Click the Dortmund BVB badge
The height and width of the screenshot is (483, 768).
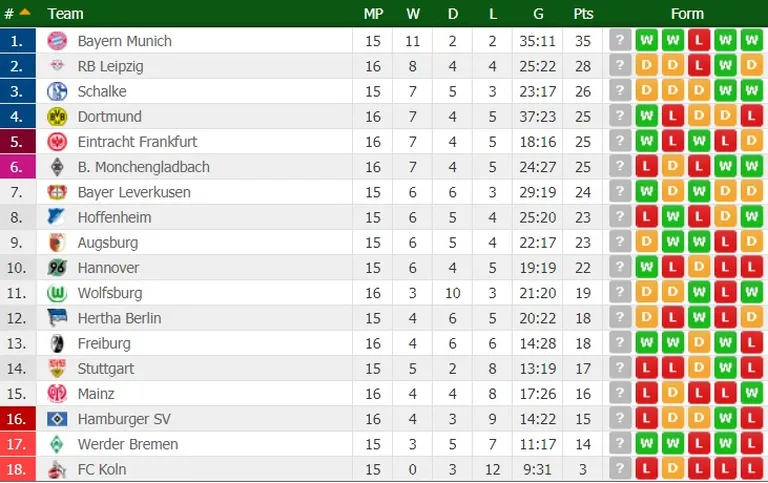pos(57,117)
